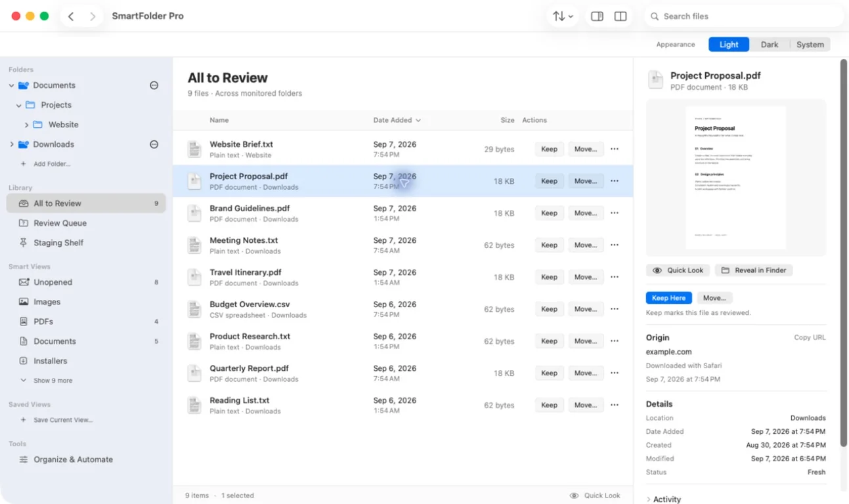
Task: Expand Show 9 more smart views
Action: 46,381
